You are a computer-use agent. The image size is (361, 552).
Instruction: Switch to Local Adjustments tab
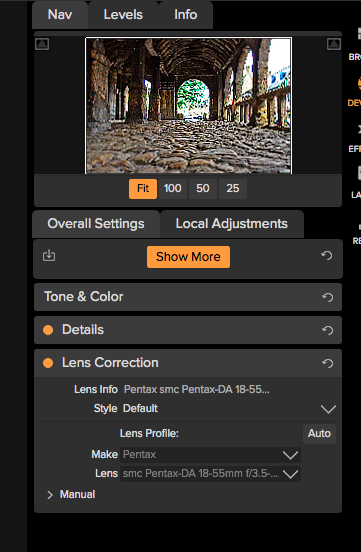coord(232,224)
